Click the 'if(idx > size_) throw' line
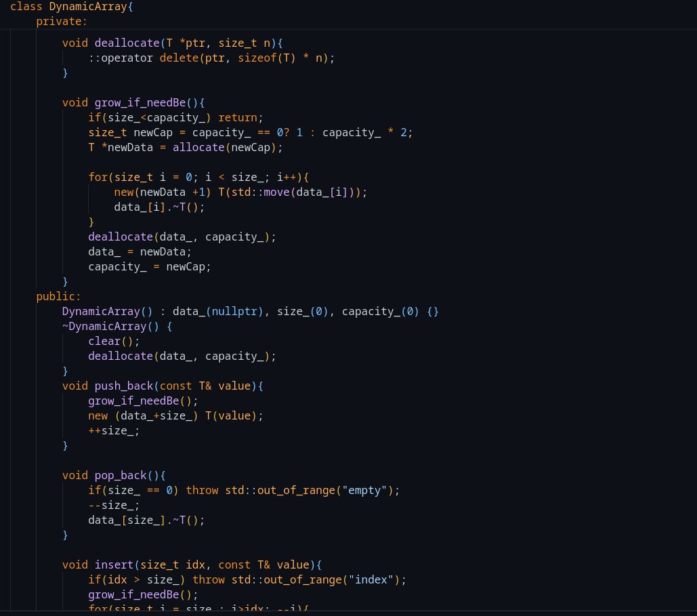697x616 pixels. tap(248, 580)
